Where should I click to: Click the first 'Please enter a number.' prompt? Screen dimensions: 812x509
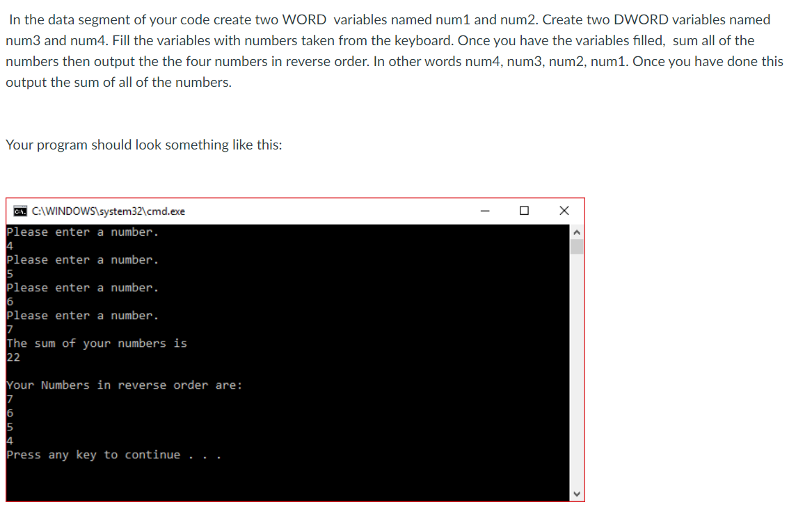coord(82,232)
